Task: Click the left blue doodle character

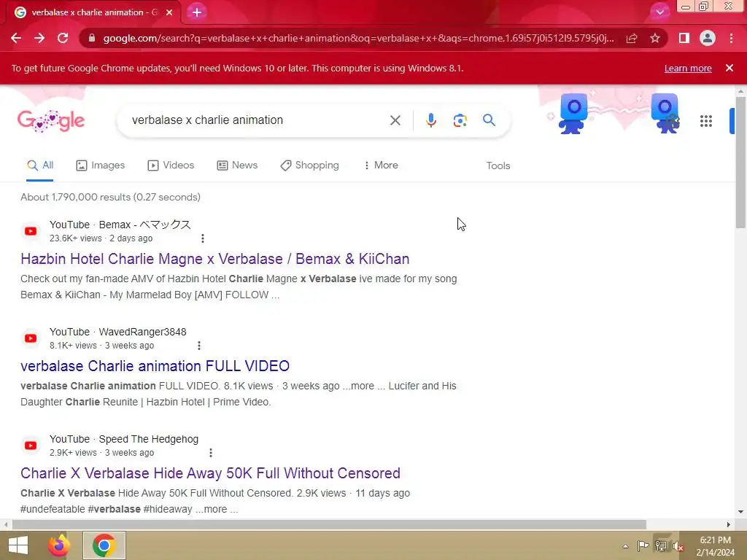Action: (573, 114)
